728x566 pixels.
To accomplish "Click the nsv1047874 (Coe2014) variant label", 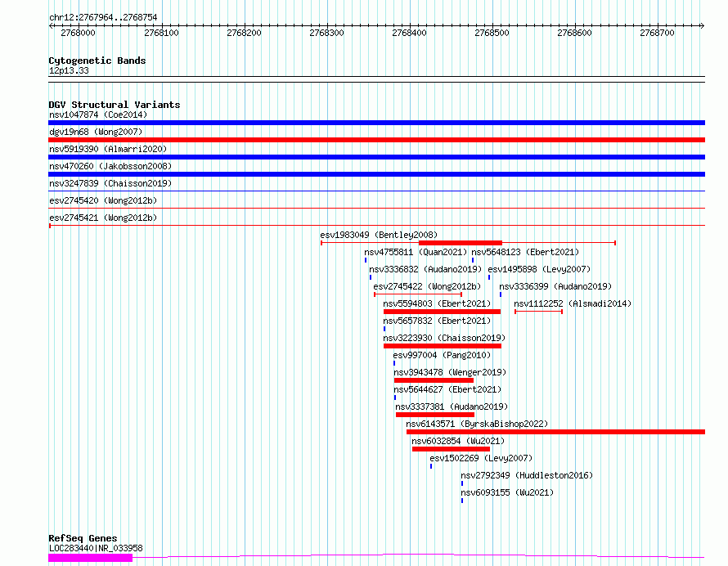I will point(98,115).
